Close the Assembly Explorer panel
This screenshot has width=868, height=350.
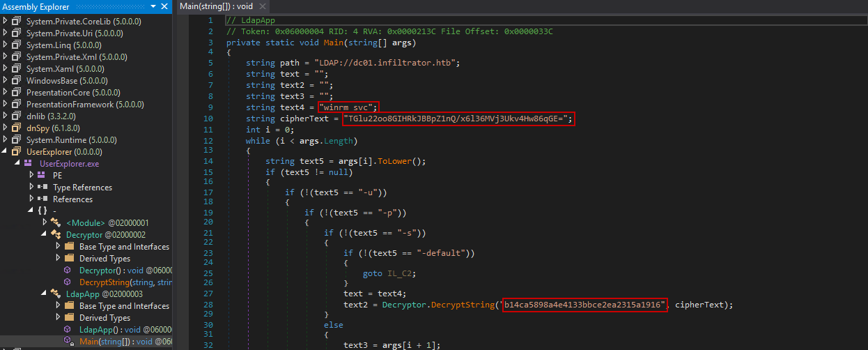point(164,7)
